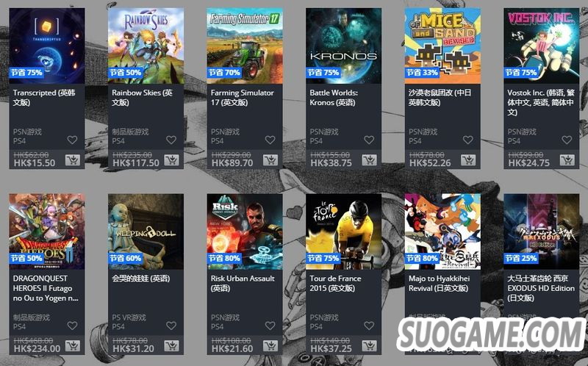Add Risk Urban Assault to cart
Image resolution: width=588 pixels, height=366 pixels.
coord(270,345)
